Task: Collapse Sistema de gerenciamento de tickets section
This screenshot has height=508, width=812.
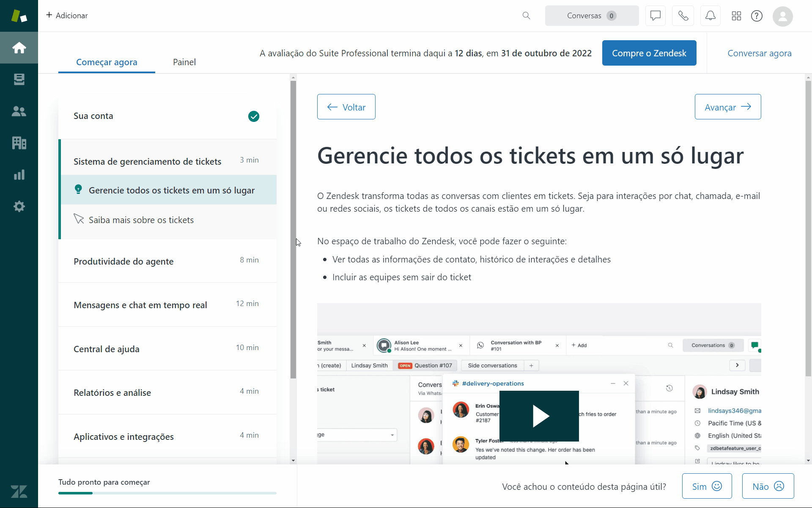Action: click(168, 161)
